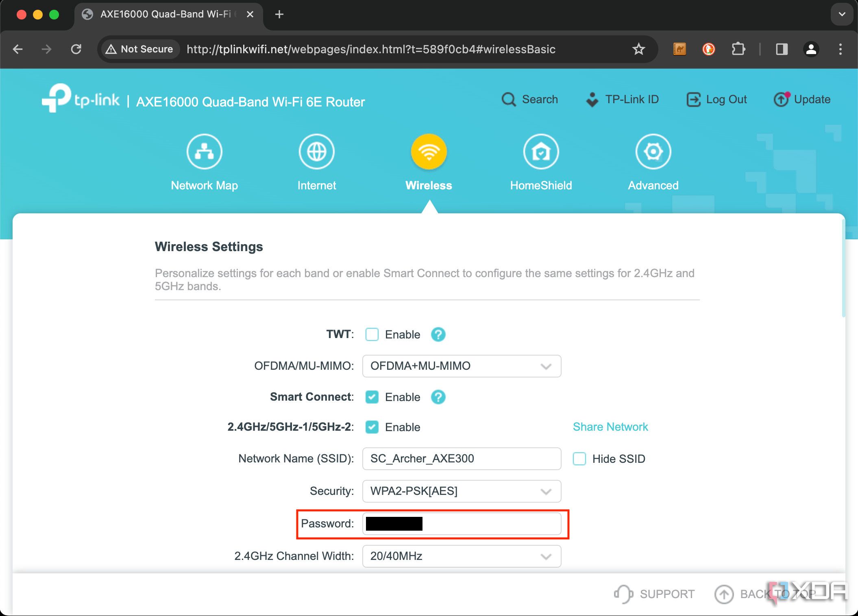Disable the Smart Connect checkbox
Screen dimensions: 858x616
(372, 397)
